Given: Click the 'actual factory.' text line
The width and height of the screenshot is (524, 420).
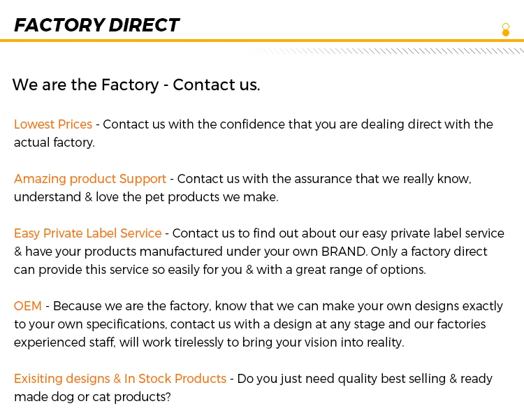Looking at the screenshot, I should click(x=54, y=143).
